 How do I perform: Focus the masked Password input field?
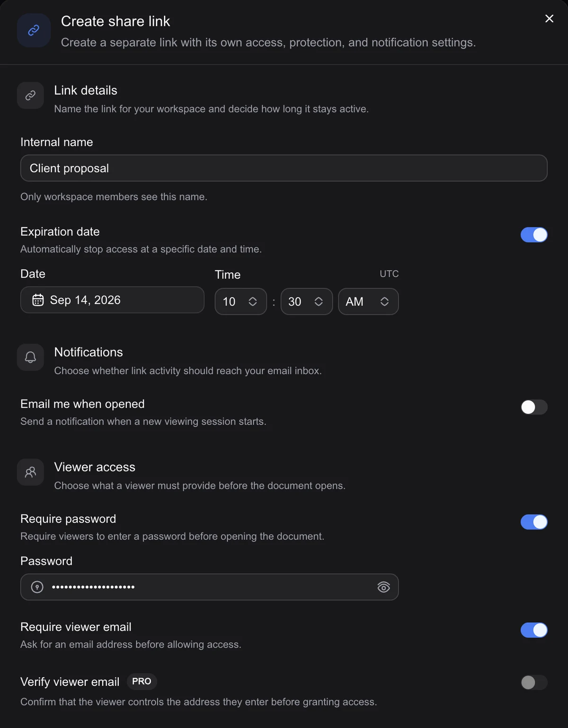209,587
